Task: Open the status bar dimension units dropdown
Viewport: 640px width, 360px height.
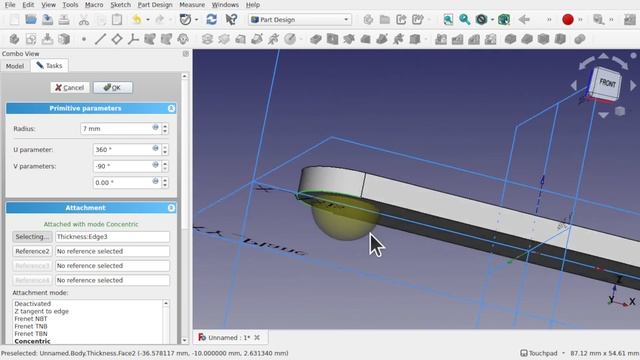Action: point(604,353)
